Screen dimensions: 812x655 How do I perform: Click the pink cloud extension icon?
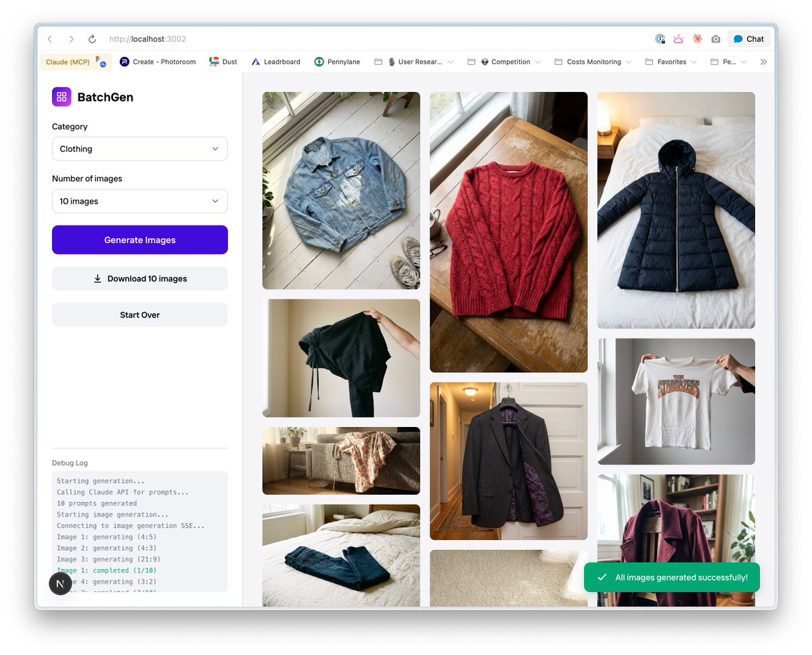(679, 39)
